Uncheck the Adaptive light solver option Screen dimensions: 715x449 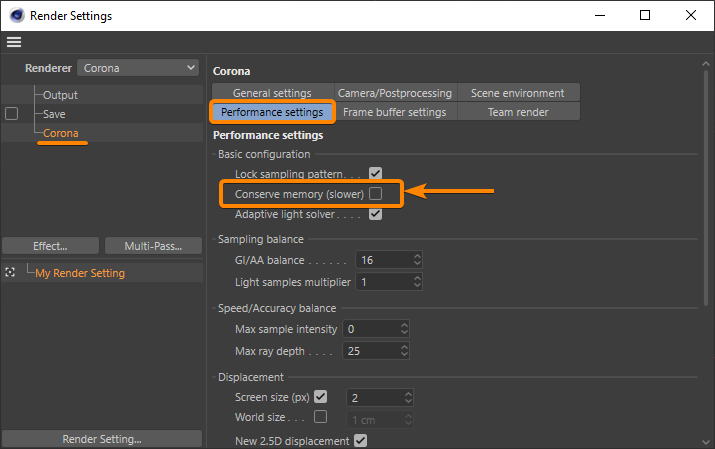(x=376, y=214)
